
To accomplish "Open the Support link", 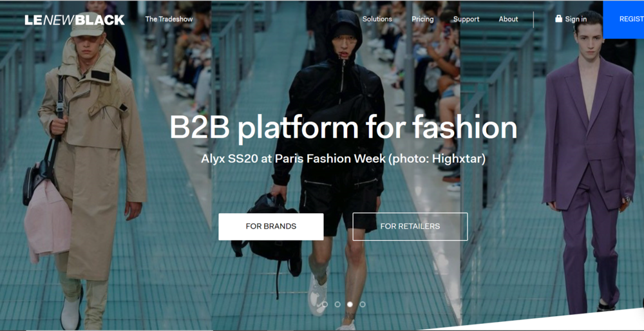I will [x=466, y=19].
